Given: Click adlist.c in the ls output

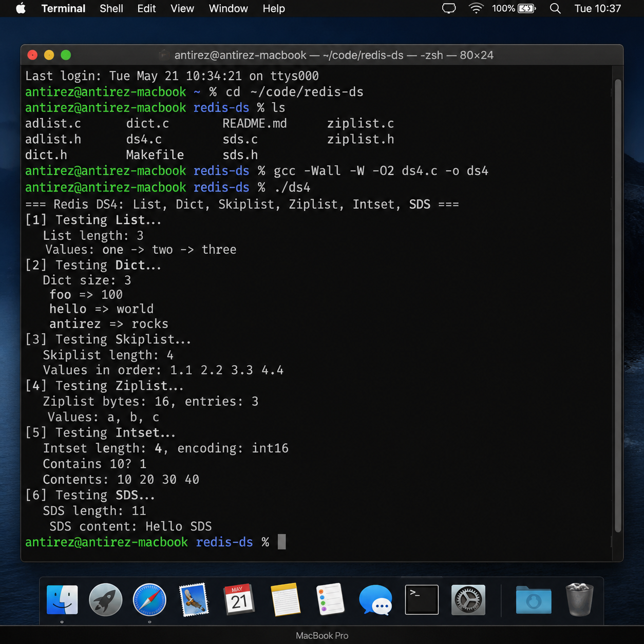Looking at the screenshot, I should tap(53, 123).
